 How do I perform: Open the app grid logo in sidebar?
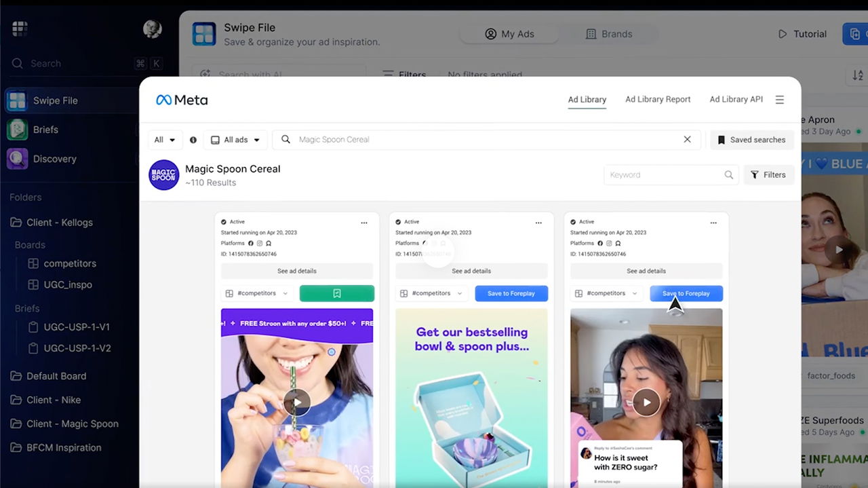[x=20, y=29]
